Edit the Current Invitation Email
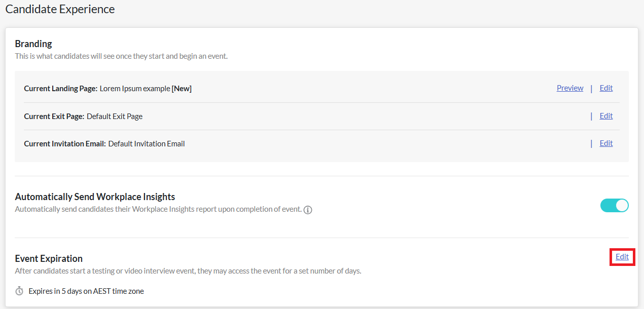The height and width of the screenshot is (309, 644). tap(606, 143)
